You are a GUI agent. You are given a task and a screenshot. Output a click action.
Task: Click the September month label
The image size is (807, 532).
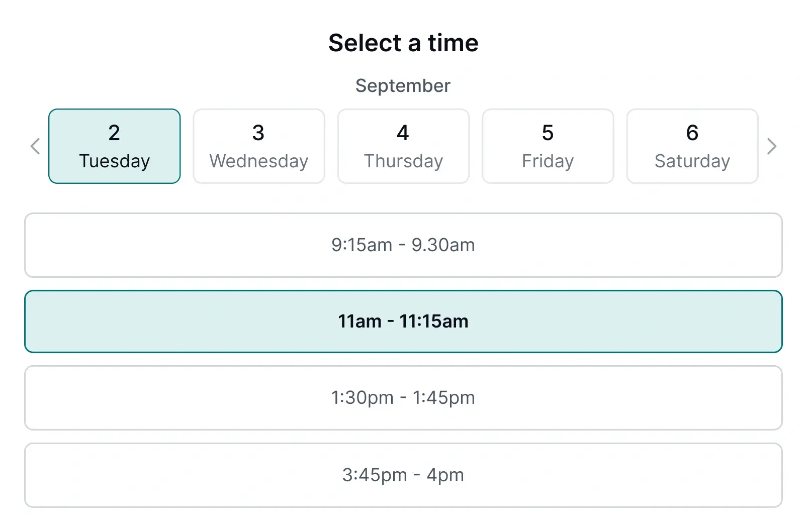tap(402, 85)
